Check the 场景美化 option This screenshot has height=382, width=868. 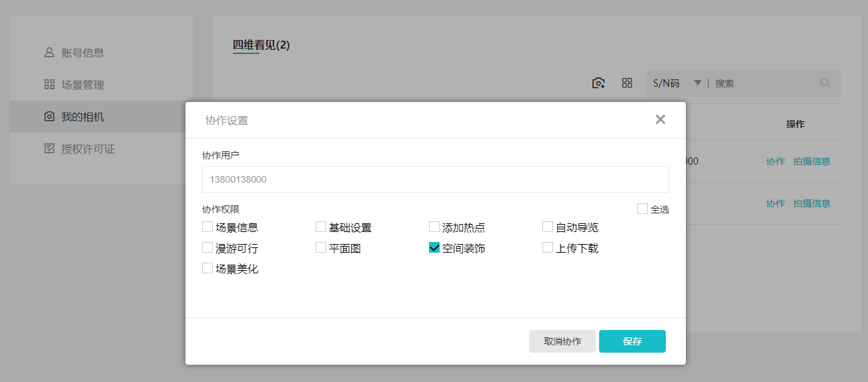(207, 269)
